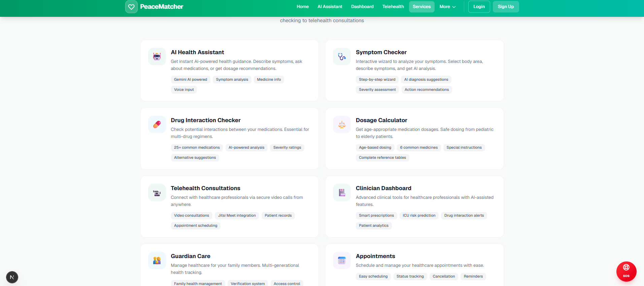Screen dimensions: 644x286
Task: Select the Services nav tab
Action: [x=421, y=7]
